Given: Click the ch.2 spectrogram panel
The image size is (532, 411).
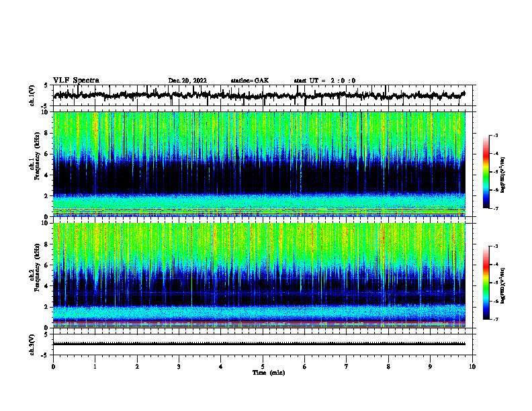Looking at the screenshot, I should pyautogui.click(x=259, y=275).
